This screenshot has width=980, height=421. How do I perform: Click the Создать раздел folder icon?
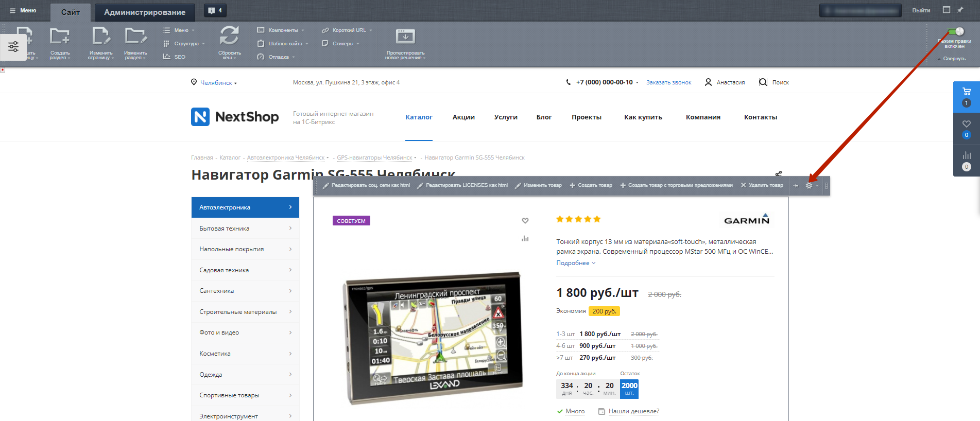(x=60, y=37)
